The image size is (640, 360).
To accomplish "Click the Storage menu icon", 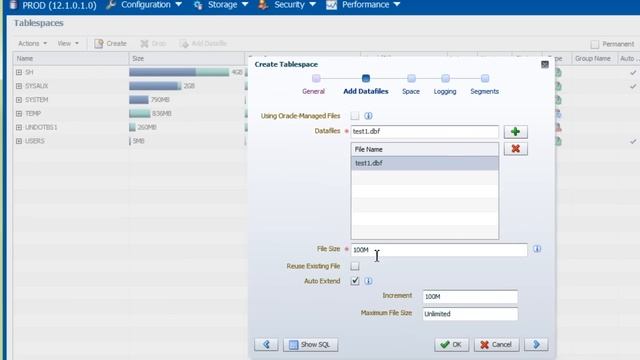I will 198,5.
